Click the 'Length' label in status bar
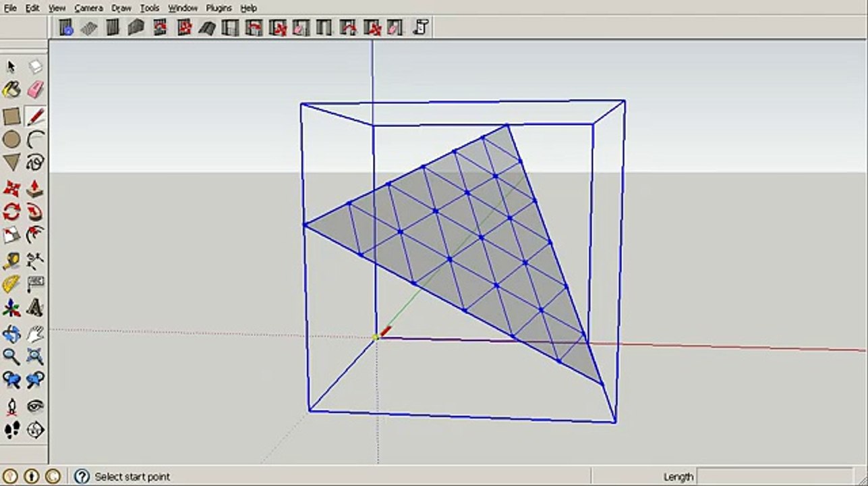The image size is (868, 486). coord(678,477)
